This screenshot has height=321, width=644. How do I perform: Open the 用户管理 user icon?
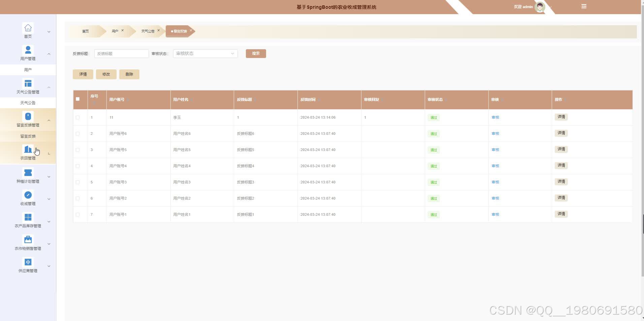coord(28,50)
